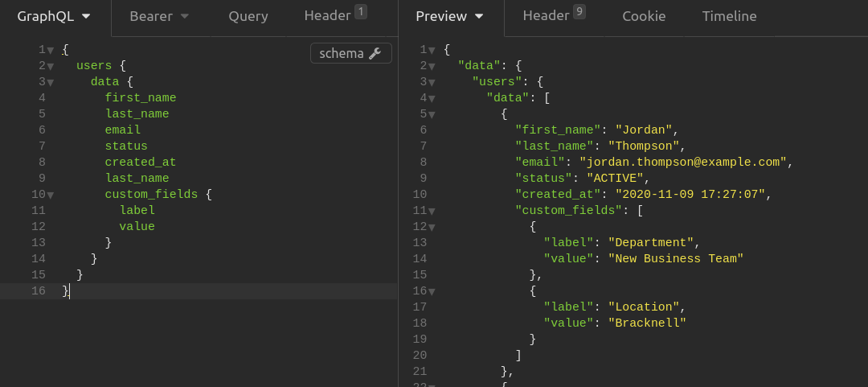Click the "status" key in the response
Viewport: 868px width, 387px height.
pyautogui.click(x=543, y=179)
